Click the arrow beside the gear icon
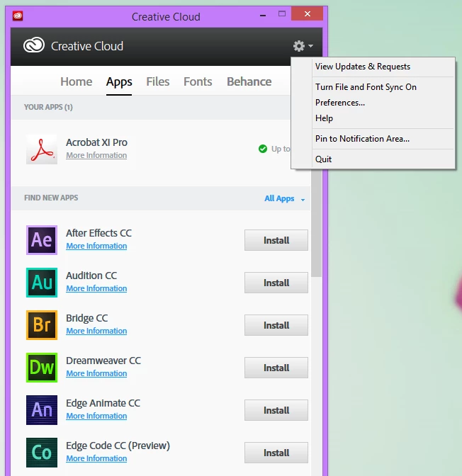This screenshot has height=476, width=462. 310,46
